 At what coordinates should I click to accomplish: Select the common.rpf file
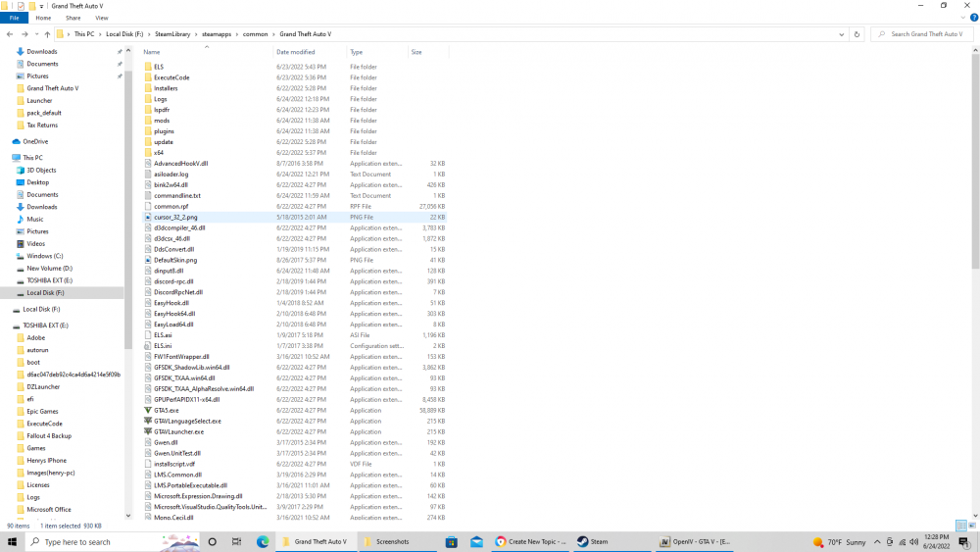pyautogui.click(x=171, y=206)
